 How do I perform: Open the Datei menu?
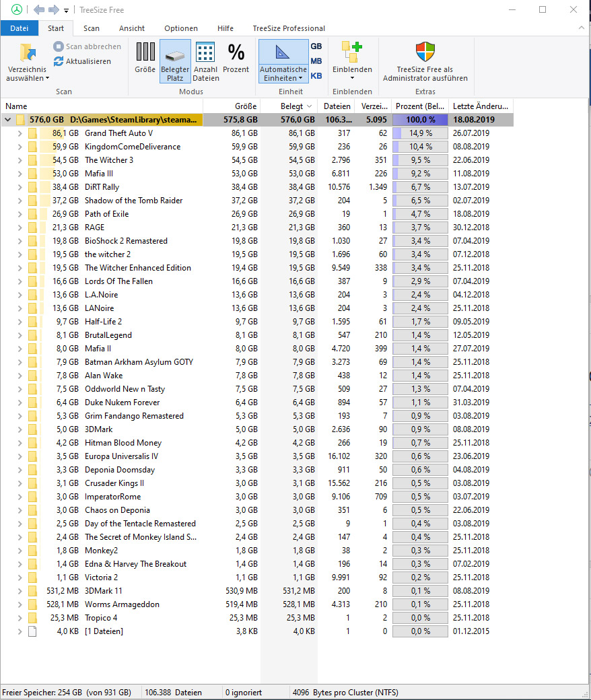20,28
